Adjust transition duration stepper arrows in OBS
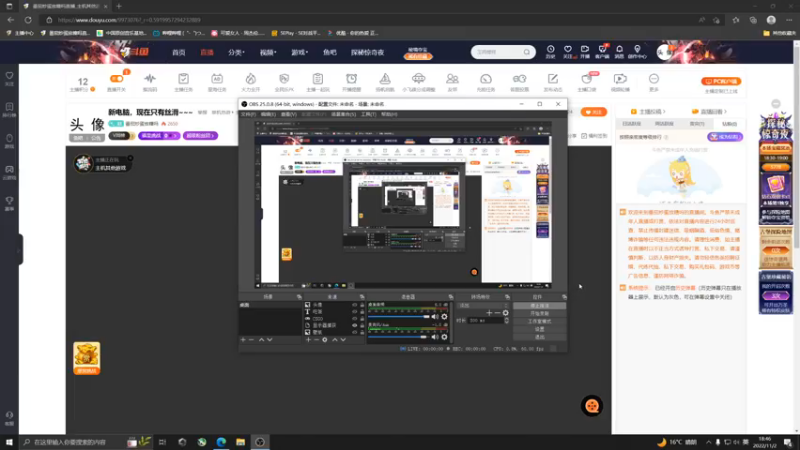The image size is (800, 450). [x=507, y=320]
